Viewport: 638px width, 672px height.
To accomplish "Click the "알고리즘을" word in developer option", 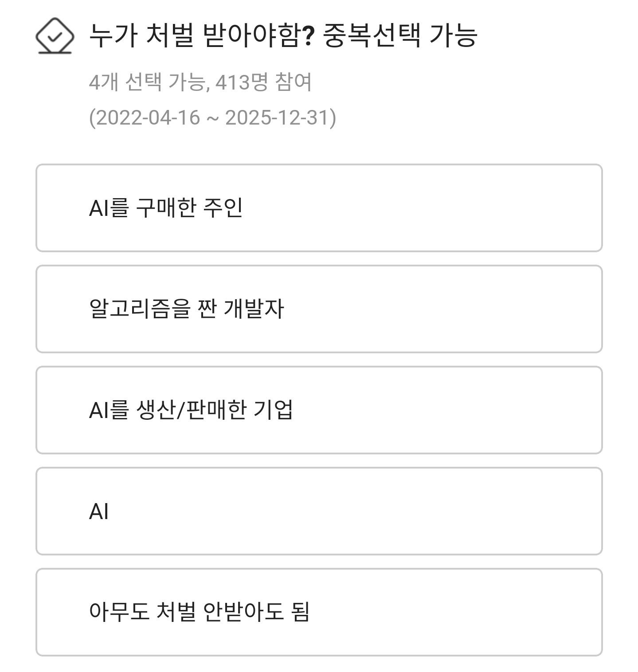I will pos(140,309).
